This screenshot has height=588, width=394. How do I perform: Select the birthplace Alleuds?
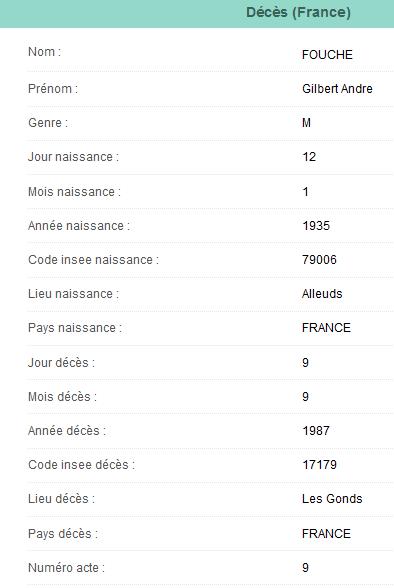coord(322,294)
